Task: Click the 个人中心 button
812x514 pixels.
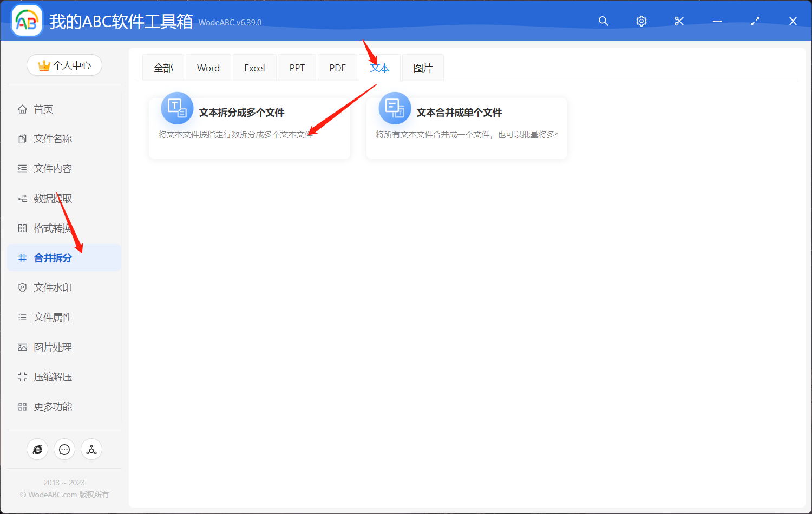Action: (64, 64)
